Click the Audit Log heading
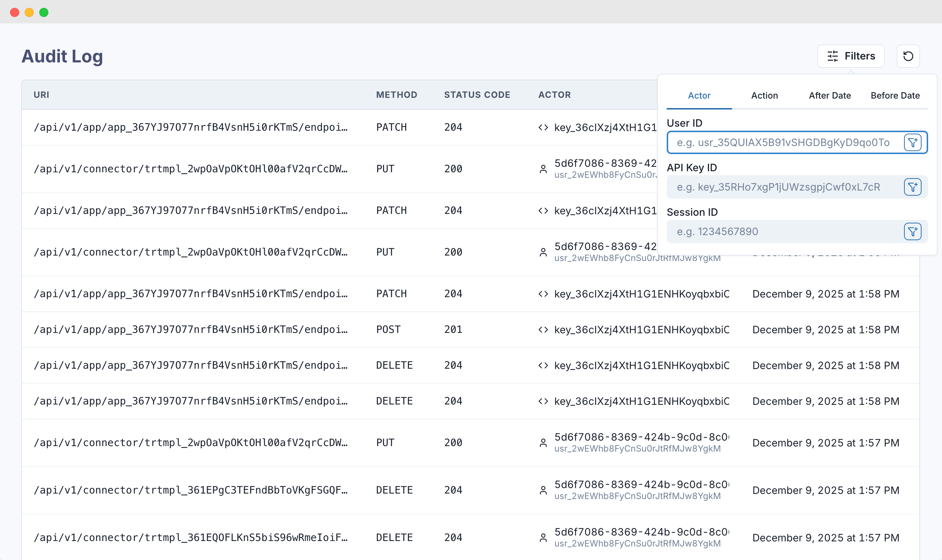This screenshot has width=942, height=560. pos(62,56)
